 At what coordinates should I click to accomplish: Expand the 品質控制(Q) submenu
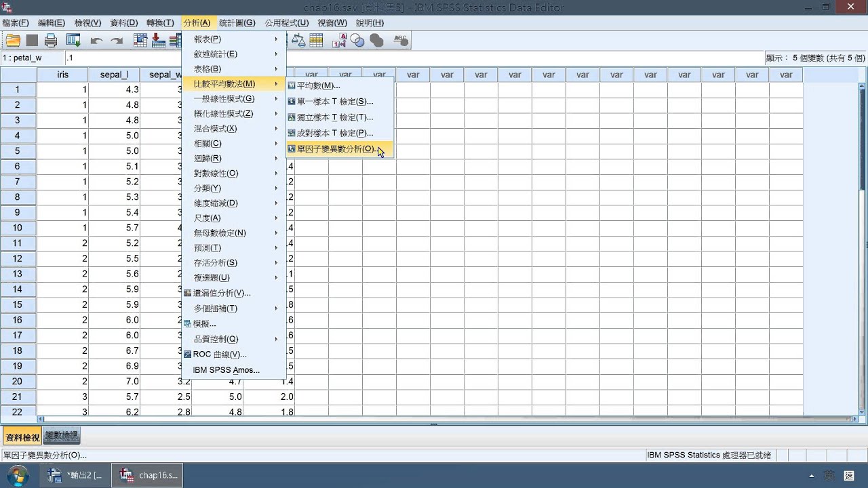[x=234, y=339]
